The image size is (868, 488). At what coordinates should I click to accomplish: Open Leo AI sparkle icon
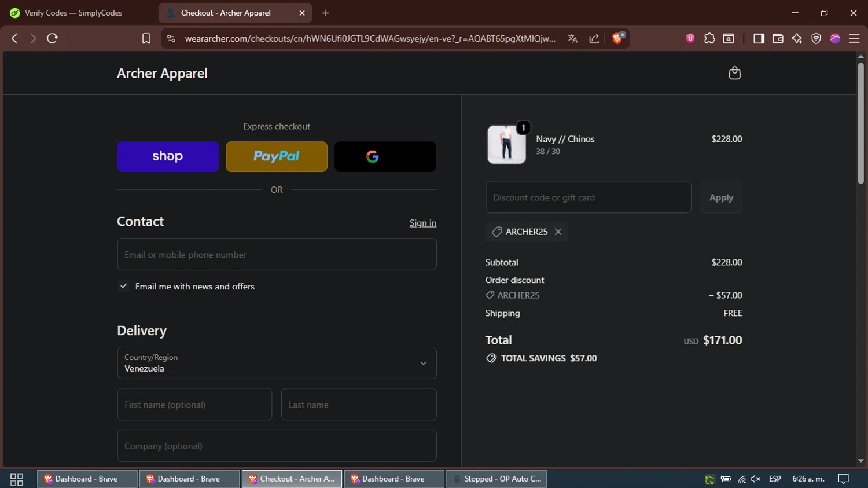(797, 38)
